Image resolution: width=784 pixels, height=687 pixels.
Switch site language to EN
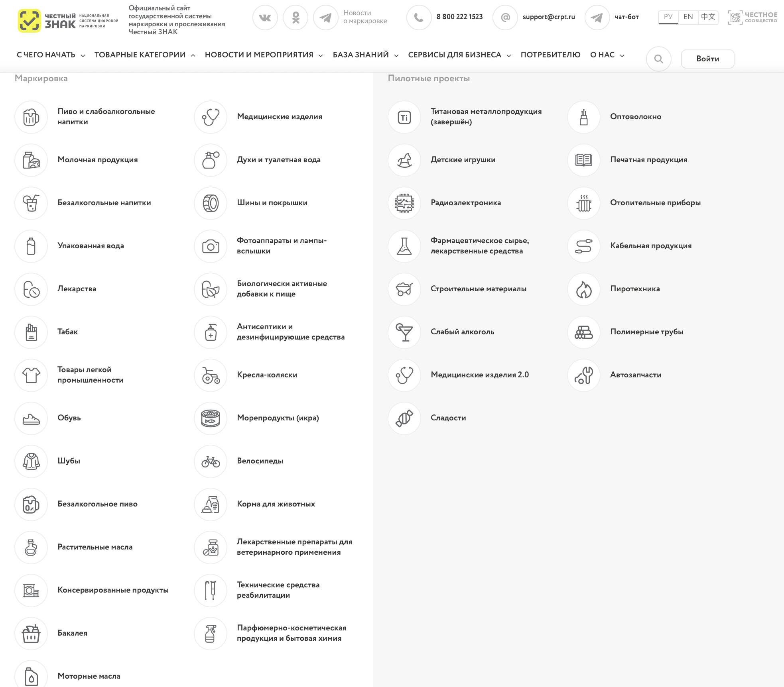click(688, 17)
